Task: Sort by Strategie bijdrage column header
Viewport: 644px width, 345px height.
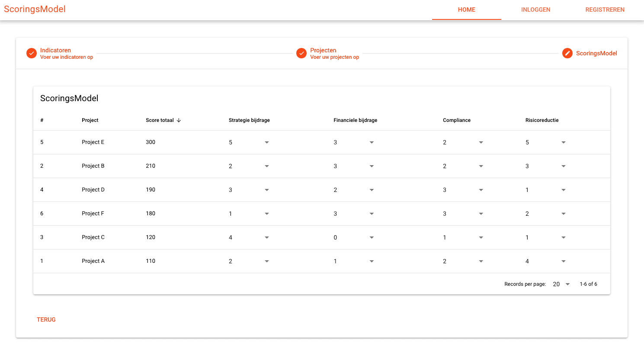Action: 249,120
